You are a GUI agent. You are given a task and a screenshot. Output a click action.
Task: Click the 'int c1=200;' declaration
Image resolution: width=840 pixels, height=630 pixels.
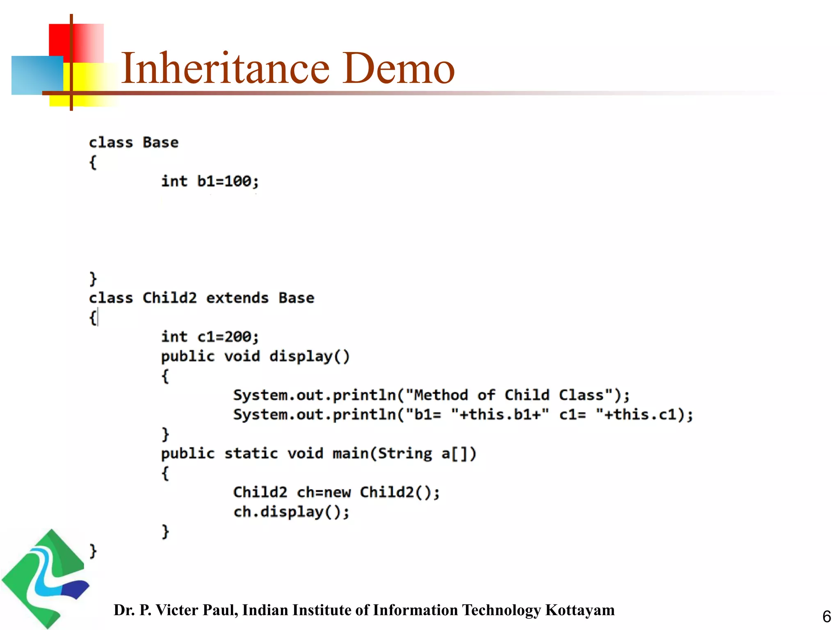[x=210, y=337]
